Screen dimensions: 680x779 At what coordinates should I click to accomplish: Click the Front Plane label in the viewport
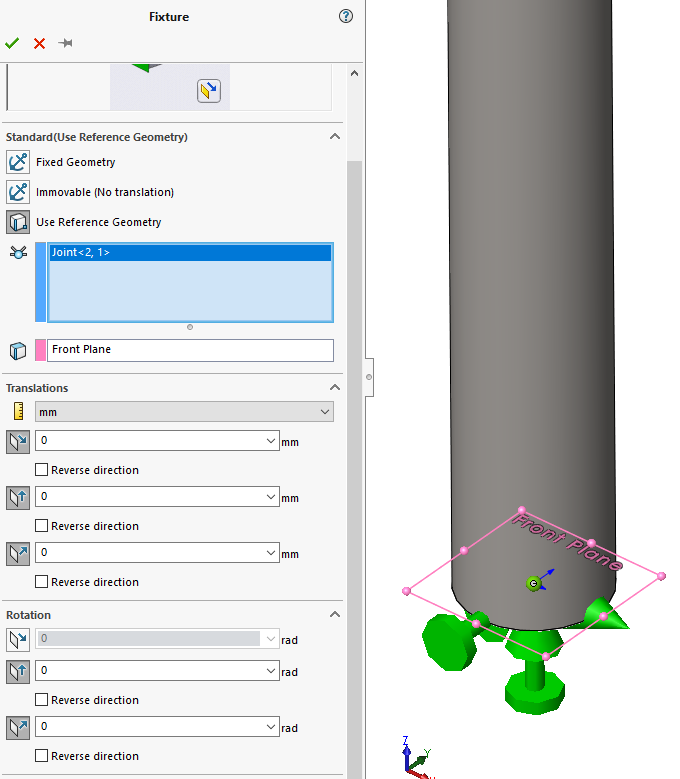[x=567, y=543]
